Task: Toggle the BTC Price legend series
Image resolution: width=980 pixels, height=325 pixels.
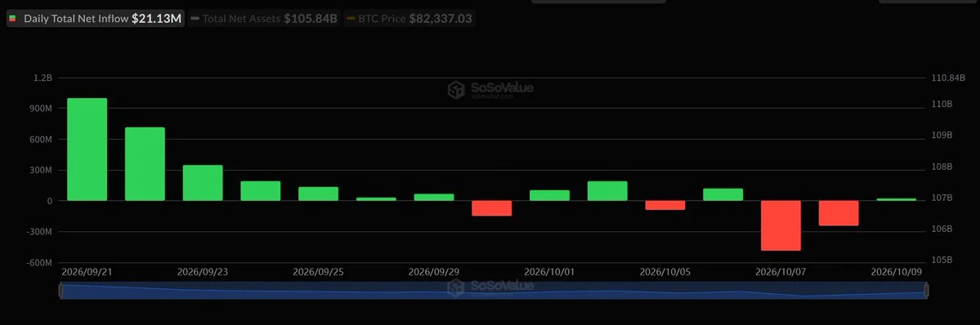Action: [x=409, y=19]
